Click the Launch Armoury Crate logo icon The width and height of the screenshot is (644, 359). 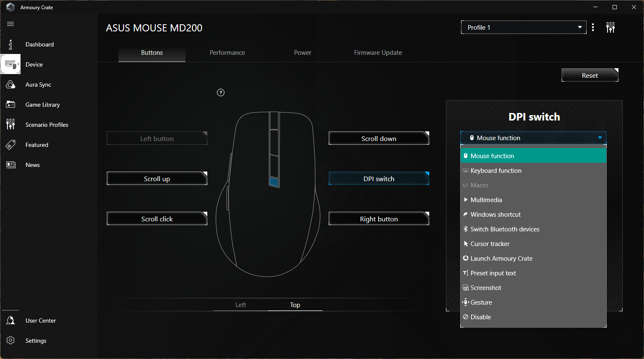coord(465,258)
